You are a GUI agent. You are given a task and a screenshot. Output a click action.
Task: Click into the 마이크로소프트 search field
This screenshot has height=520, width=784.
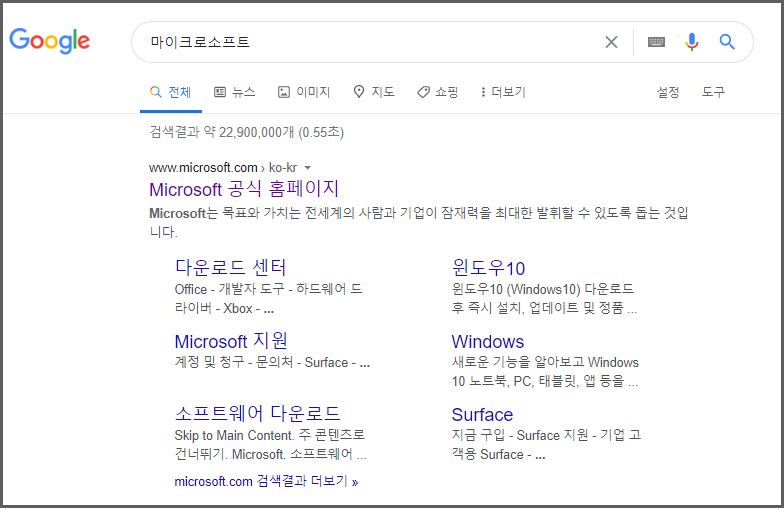tap(370, 42)
